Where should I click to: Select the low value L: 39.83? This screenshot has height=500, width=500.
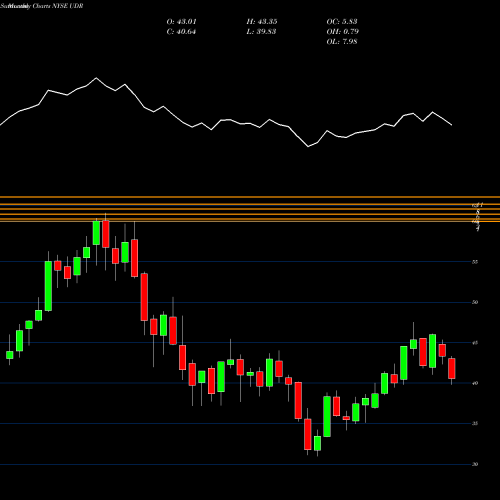coord(261,32)
